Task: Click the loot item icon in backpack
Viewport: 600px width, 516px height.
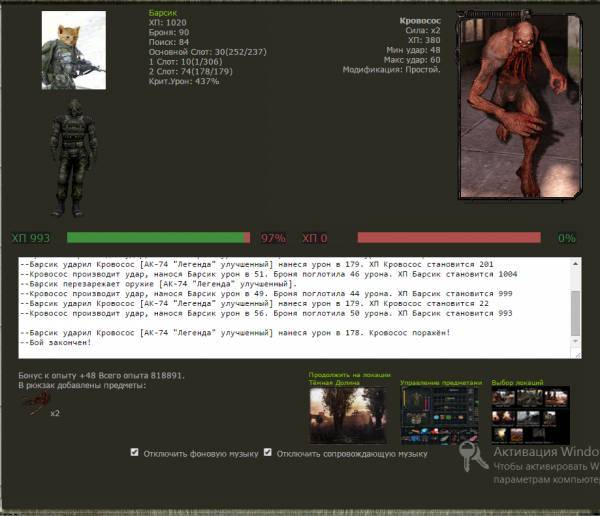Action: coord(33,402)
